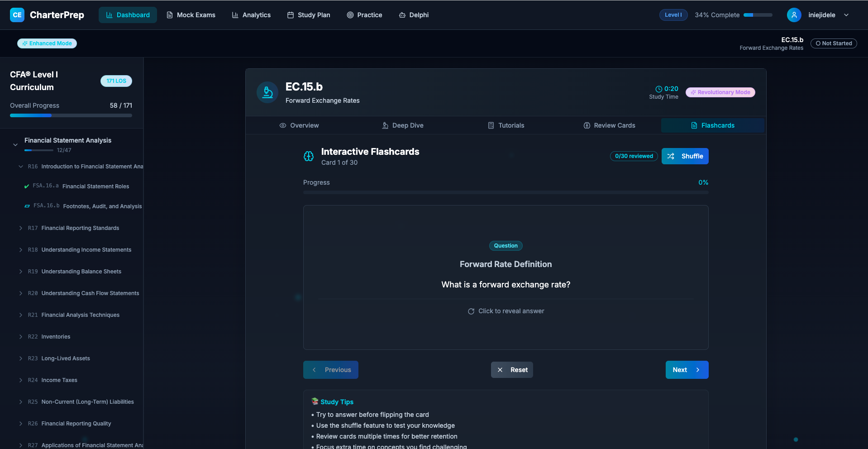868x449 pixels.
Task: Click the Not Started status pill
Action: (x=834, y=43)
